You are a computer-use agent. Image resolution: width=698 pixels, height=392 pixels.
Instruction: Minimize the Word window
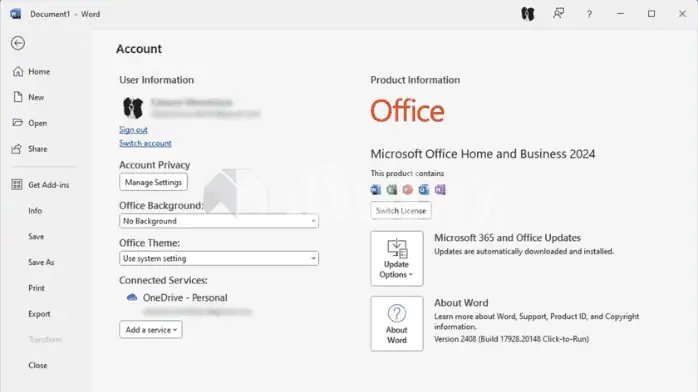620,14
